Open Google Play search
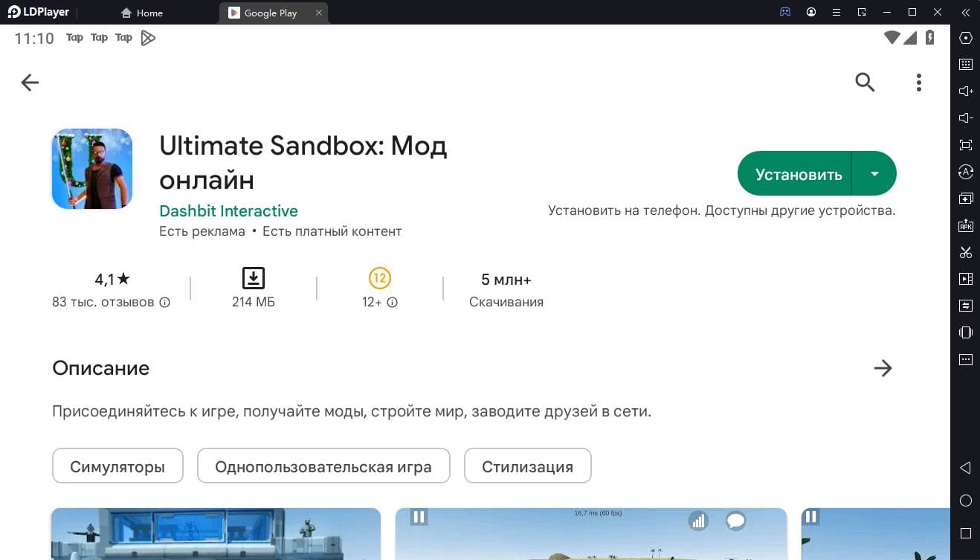 (865, 83)
